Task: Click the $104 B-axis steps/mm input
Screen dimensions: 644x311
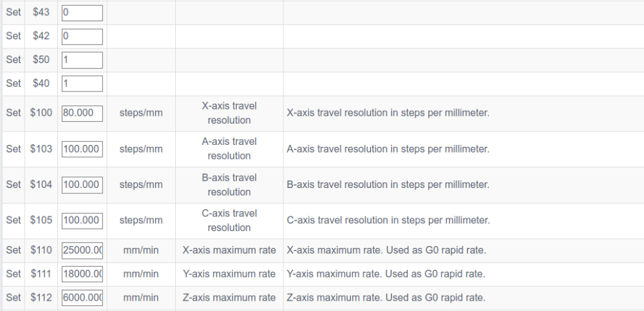Action: pyautogui.click(x=82, y=185)
